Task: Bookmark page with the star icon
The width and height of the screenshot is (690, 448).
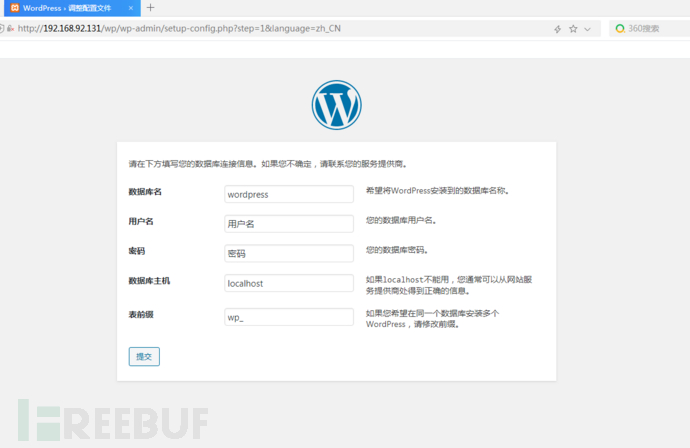Action: pyautogui.click(x=573, y=29)
